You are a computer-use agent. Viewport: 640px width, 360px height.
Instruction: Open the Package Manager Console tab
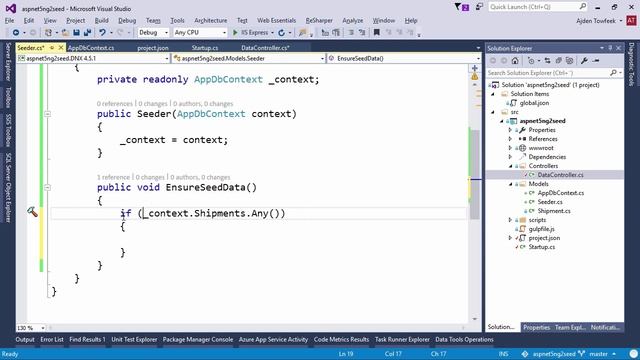point(198,340)
